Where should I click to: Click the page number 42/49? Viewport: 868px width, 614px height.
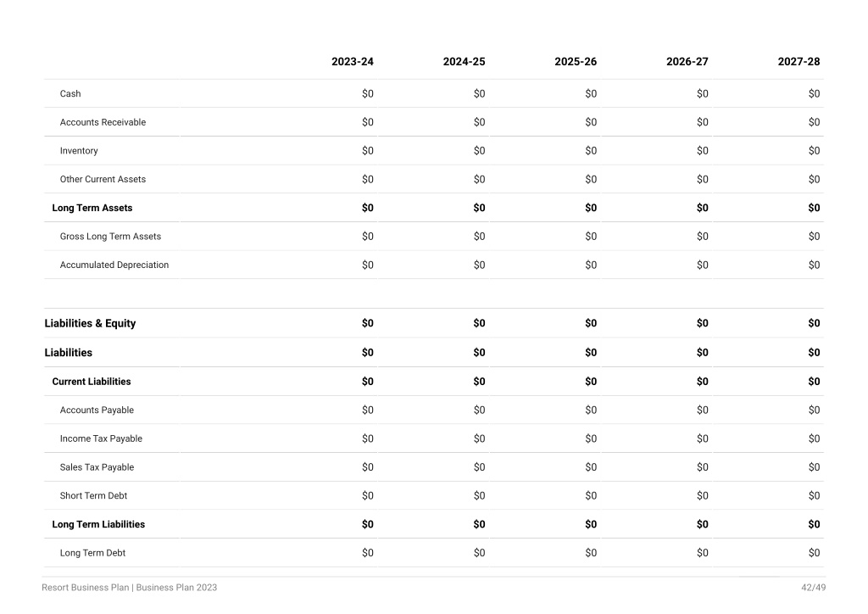813,588
